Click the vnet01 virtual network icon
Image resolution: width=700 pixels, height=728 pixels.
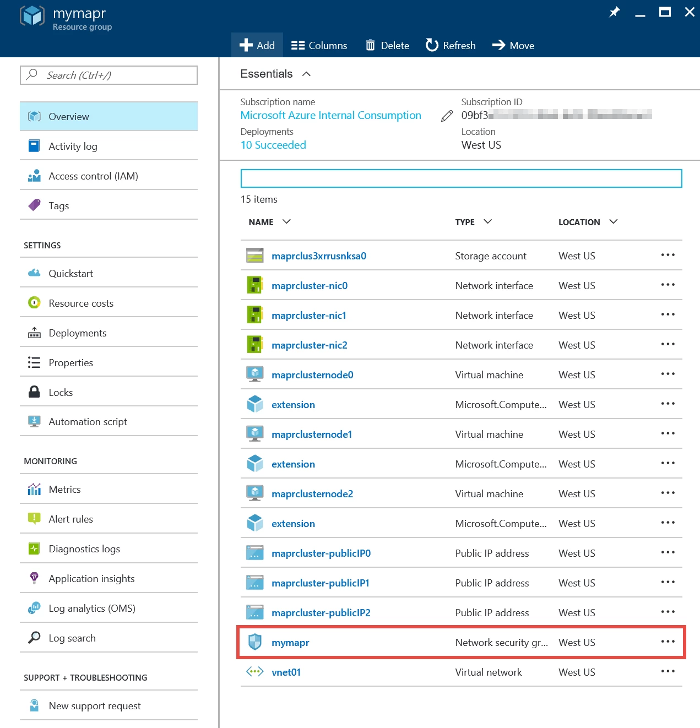pos(254,671)
